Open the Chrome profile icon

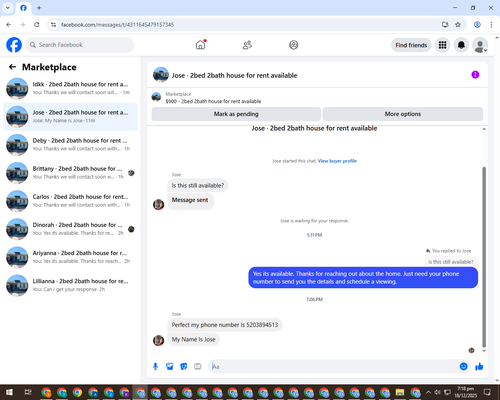click(477, 25)
